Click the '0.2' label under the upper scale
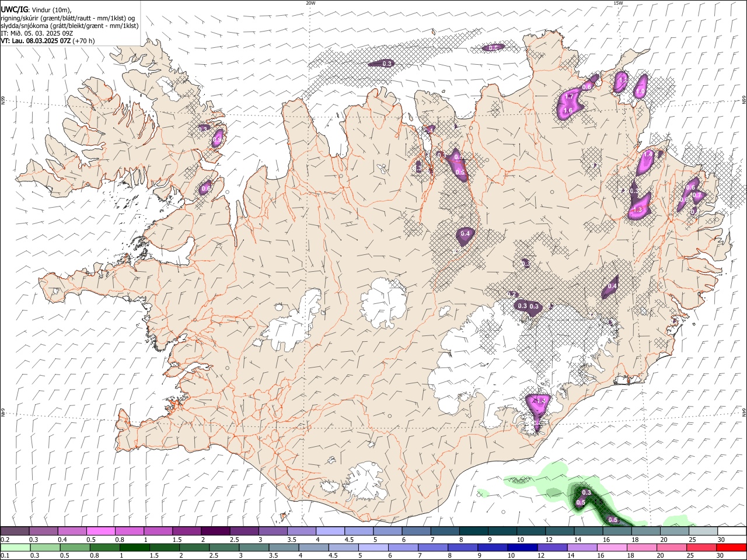Image resolution: width=747 pixels, height=560 pixels. pyautogui.click(x=5, y=540)
